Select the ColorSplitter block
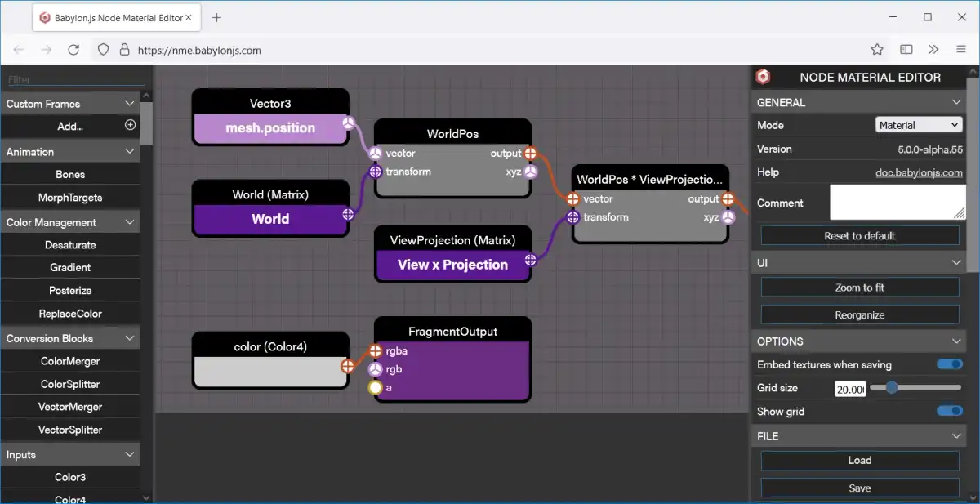 [x=70, y=384]
